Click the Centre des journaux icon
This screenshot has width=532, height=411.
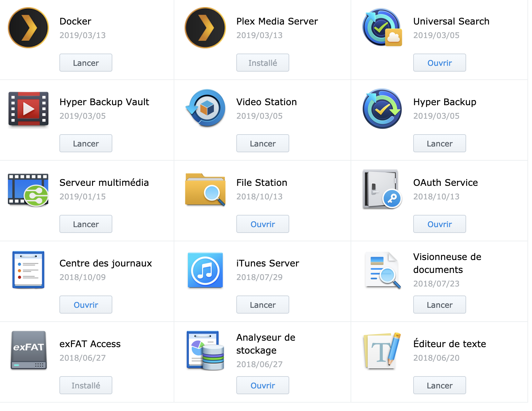pos(28,270)
